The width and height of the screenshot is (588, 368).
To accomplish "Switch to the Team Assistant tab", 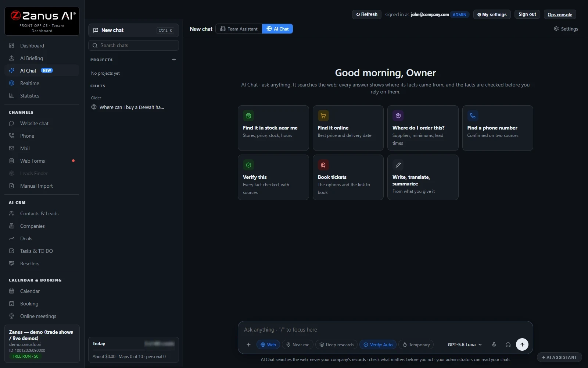I will (239, 29).
